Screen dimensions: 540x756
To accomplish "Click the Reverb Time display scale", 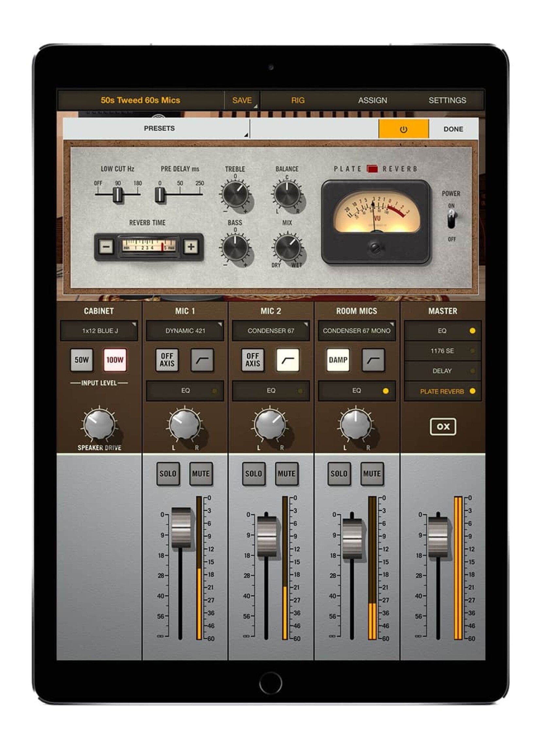I will click(x=149, y=246).
